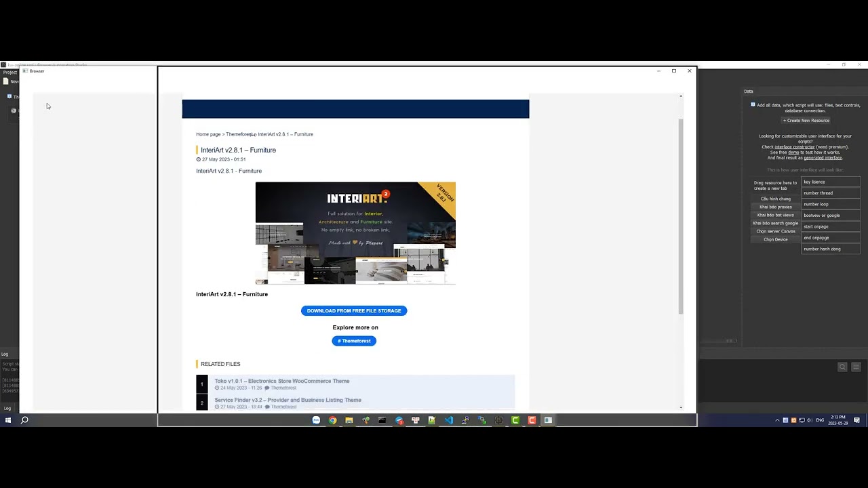Image resolution: width=868 pixels, height=488 pixels.
Task: Open the generated interface link
Action: (823, 158)
